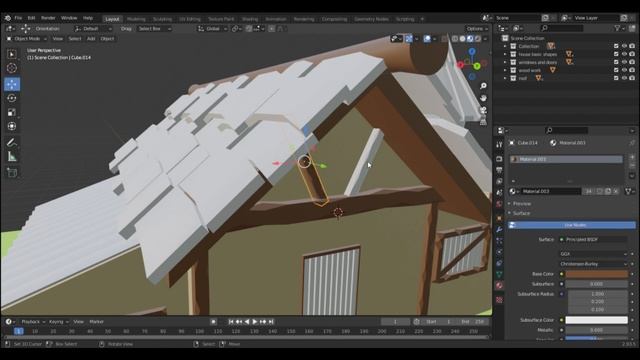Adjust the Metallic value slider
Screen dimensions: 640x360
(x=596, y=330)
